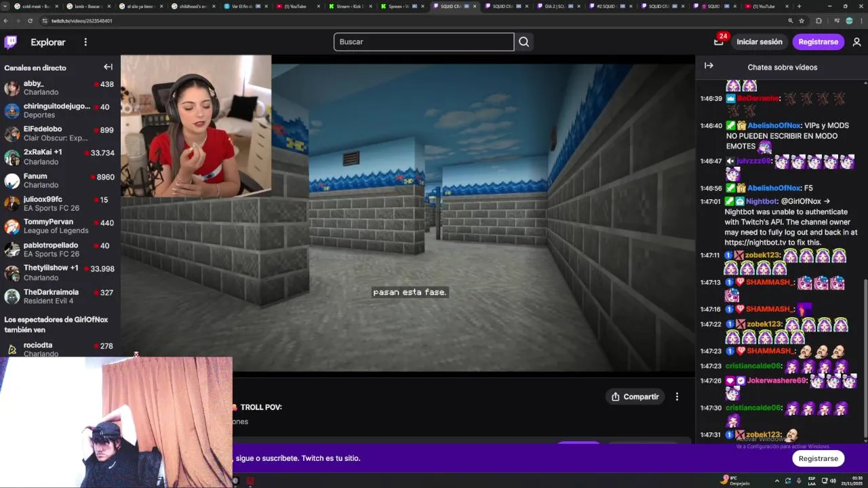This screenshot has height=488, width=868.
Task: Click the top Registrarse button
Action: (818, 42)
